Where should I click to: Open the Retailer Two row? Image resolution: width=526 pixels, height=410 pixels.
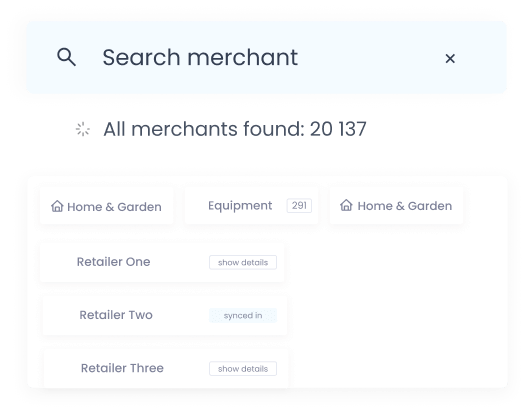[165, 315]
